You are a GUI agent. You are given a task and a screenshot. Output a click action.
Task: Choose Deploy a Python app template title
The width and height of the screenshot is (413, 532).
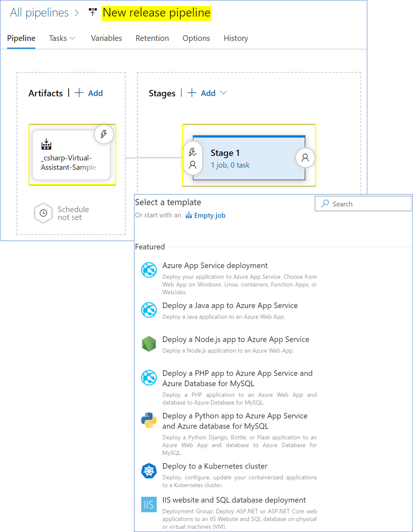point(235,421)
